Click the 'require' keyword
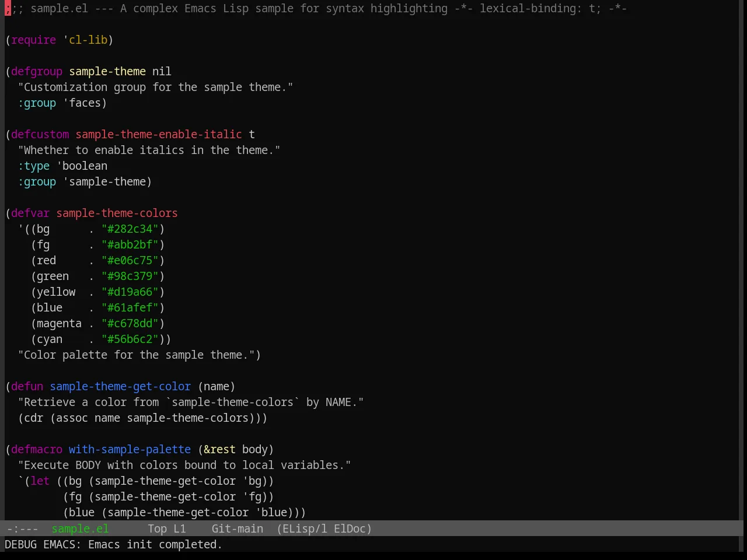This screenshot has width=747, height=560. click(x=33, y=40)
